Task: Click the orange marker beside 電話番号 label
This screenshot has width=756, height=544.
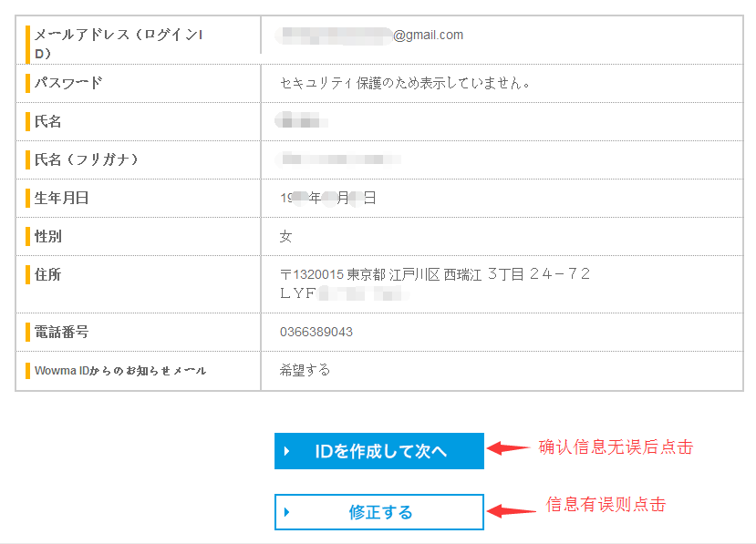Action: point(27,333)
